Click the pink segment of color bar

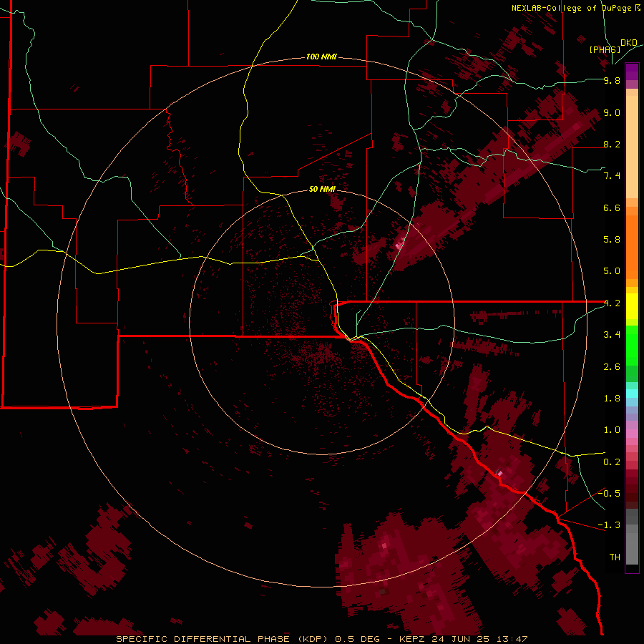point(632,434)
